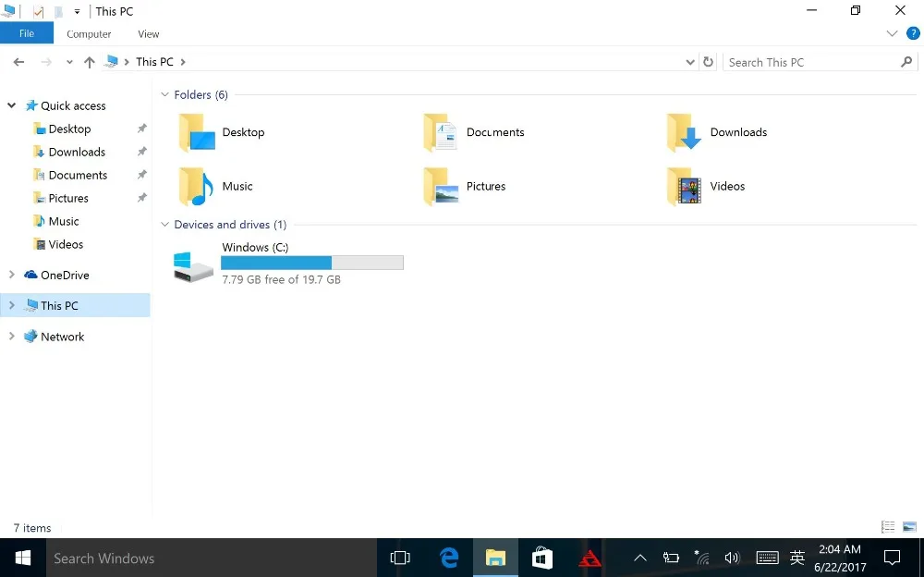924x577 pixels.
Task: Click the Properties icon in quick access toolbar
Action: pos(38,11)
